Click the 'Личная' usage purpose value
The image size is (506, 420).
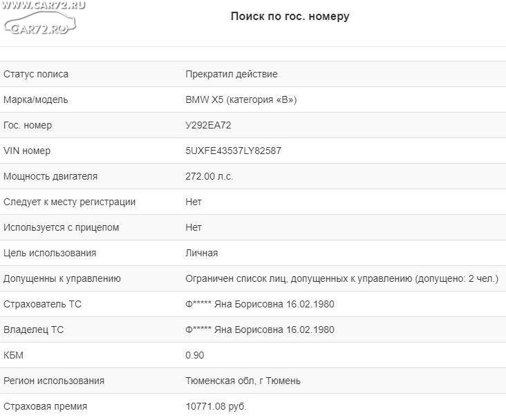point(202,253)
